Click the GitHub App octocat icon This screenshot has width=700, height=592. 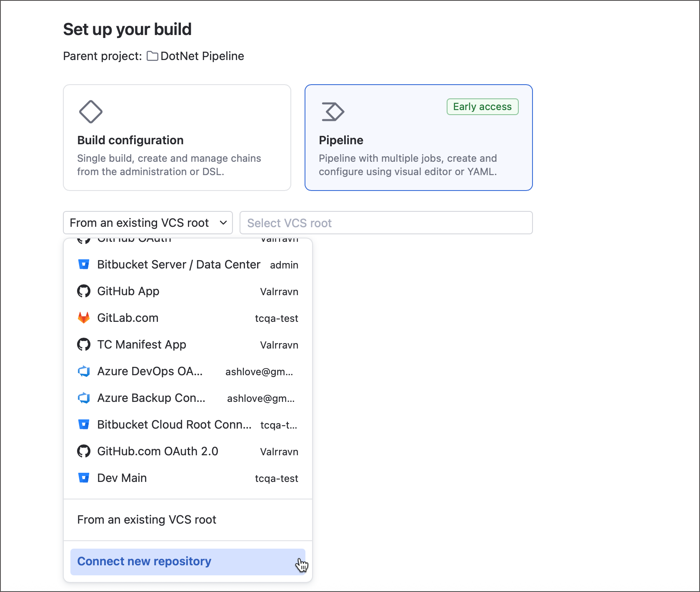[84, 291]
